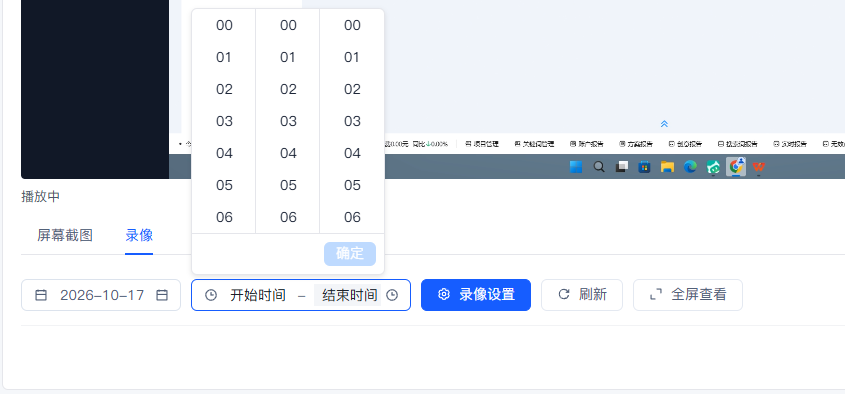
Task: Select the 录像 tab
Action: click(139, 235)
